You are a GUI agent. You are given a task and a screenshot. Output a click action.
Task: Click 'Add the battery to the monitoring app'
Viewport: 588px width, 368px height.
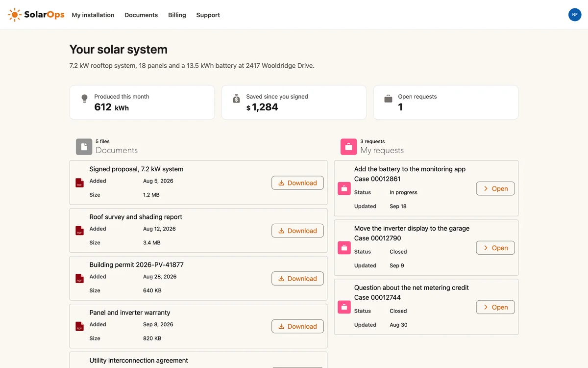click(410, 169)
